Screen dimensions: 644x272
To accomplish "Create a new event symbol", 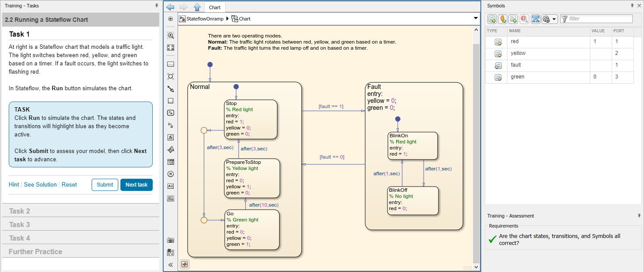I will coord(503,19).
